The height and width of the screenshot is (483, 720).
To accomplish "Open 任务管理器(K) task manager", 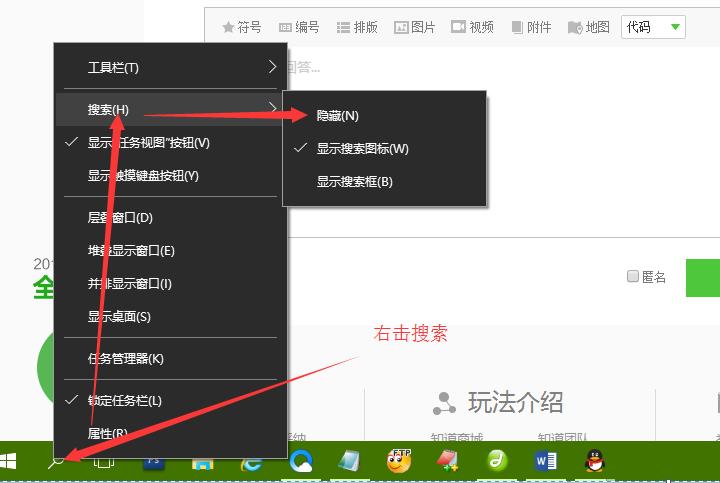I will 171,358.
